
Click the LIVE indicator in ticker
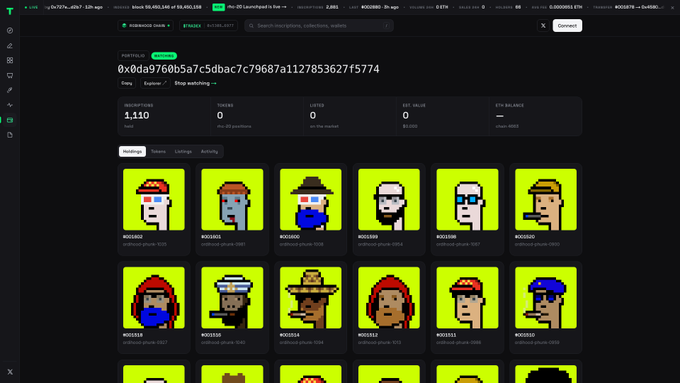(x=32, y=7)
